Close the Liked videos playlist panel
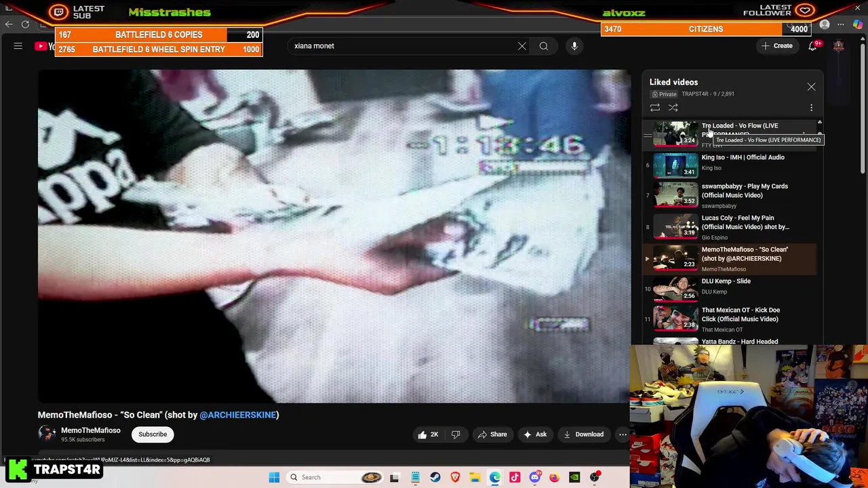This screenshot has width=868, height=488. [x=811, y=87]
